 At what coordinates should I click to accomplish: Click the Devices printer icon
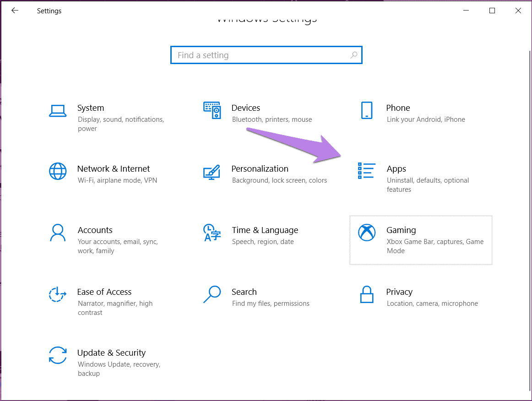tap(212, 110)
